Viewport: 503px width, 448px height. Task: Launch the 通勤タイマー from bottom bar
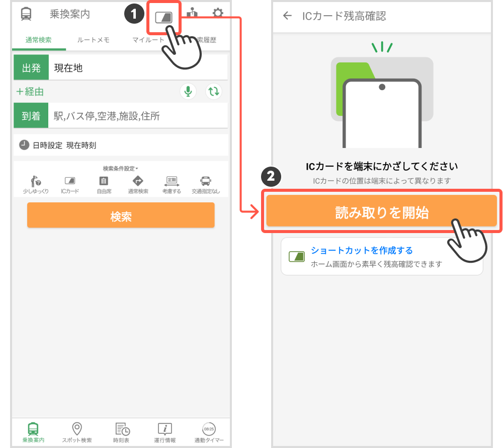209,432
